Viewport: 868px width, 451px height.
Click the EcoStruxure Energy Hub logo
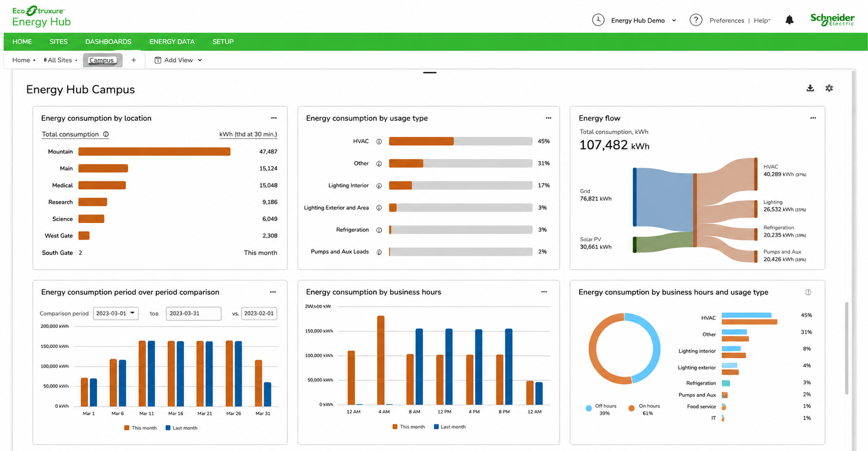coord(41,16)
